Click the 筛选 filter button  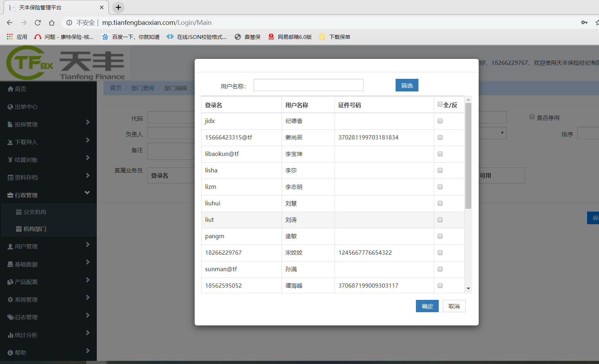pos(406,85)
